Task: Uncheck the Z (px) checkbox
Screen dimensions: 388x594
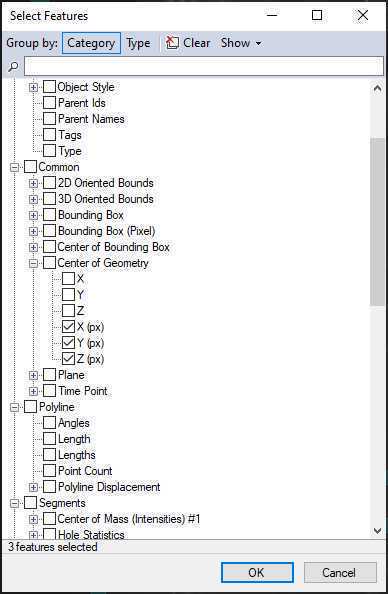Action: 68,359
